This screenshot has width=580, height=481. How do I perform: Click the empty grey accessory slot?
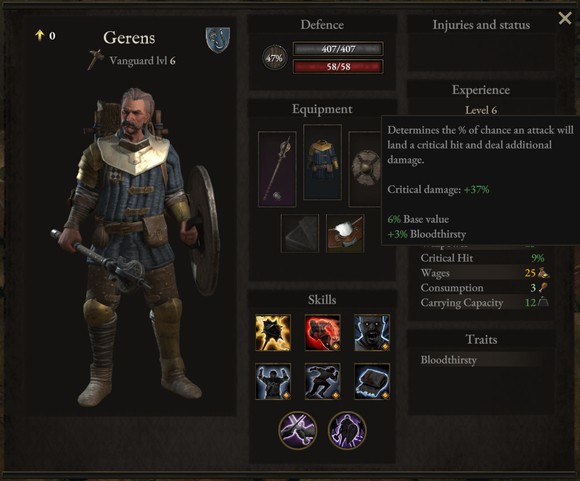[300, 233]
